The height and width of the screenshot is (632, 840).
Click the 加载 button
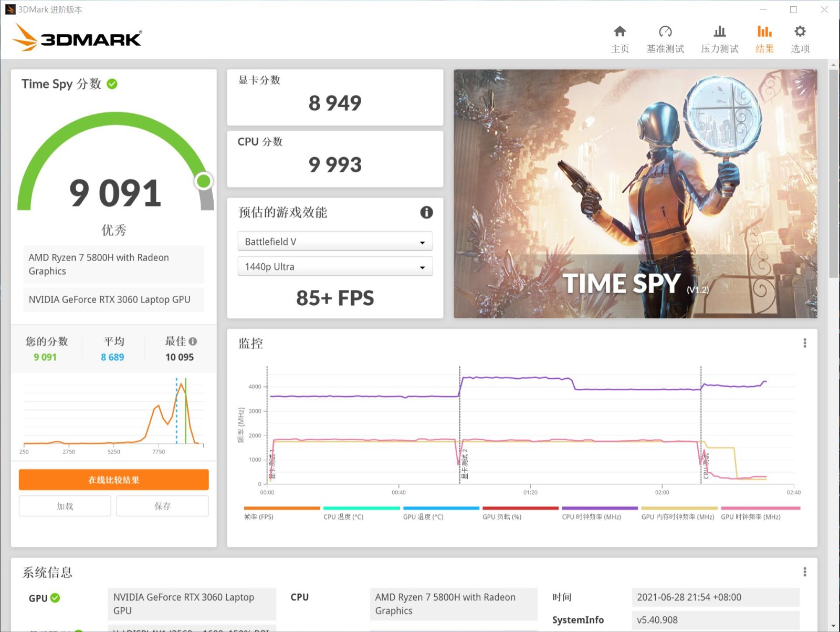point(65,506)
